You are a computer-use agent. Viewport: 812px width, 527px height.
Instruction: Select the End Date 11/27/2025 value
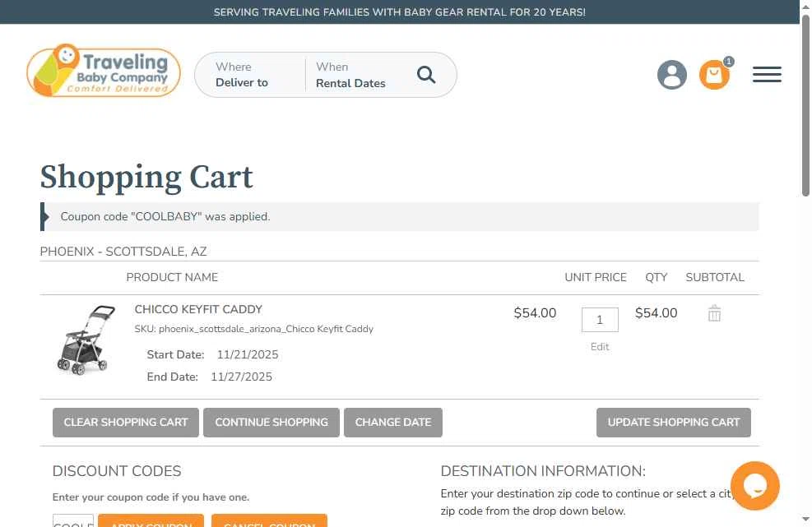point(241,377)
